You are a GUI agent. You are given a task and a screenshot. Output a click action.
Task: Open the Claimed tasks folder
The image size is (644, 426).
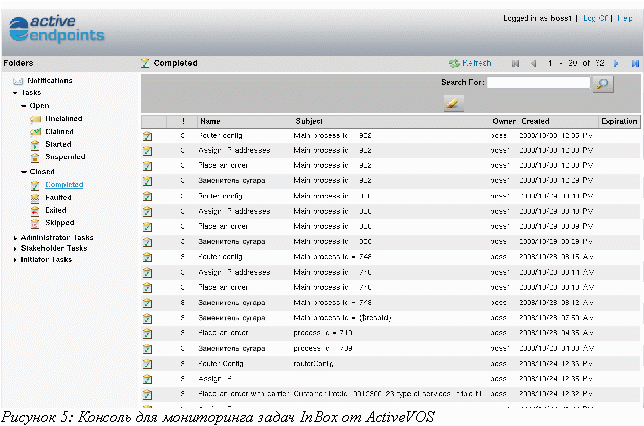coord(60,131)
